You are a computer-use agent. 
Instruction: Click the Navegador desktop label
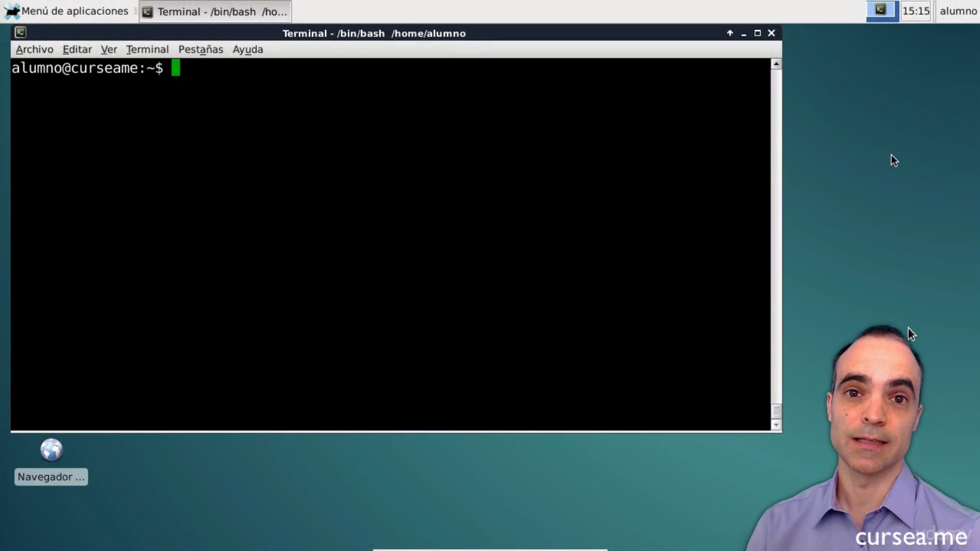[51, 477]
